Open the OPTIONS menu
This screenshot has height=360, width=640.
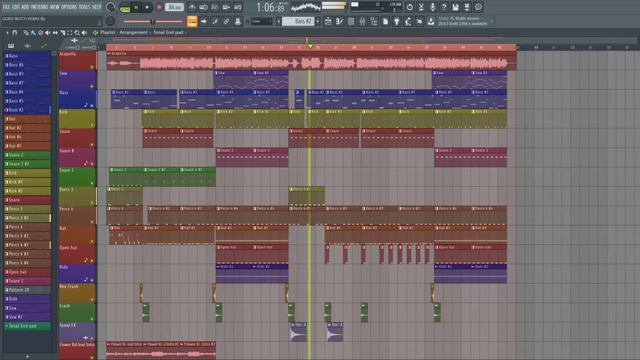click(x=69, y=7)
